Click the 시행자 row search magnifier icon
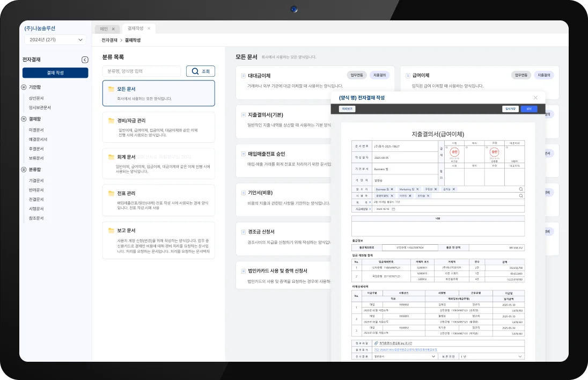The image size is (588, 380). pos(521,196)
